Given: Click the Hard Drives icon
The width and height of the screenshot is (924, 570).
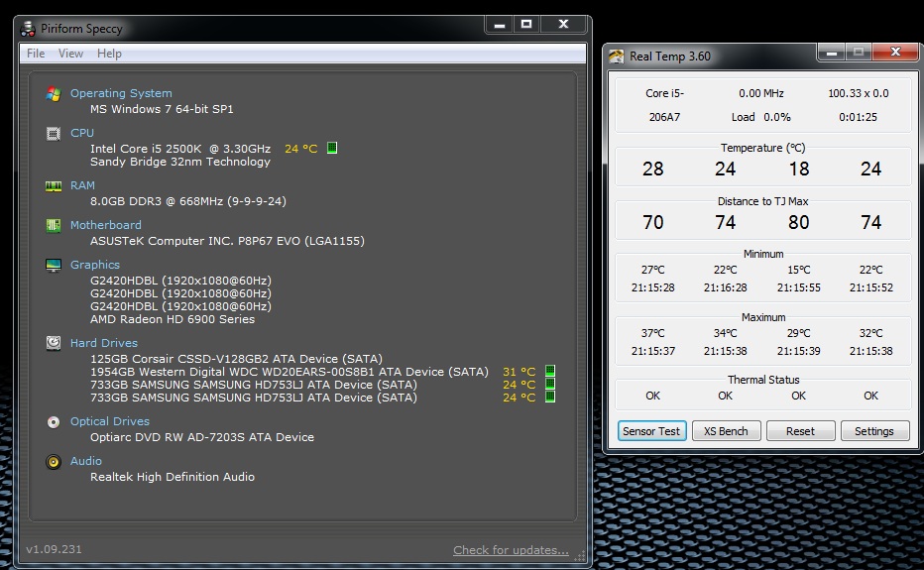Looking at the screenshot, I should 54,343.
